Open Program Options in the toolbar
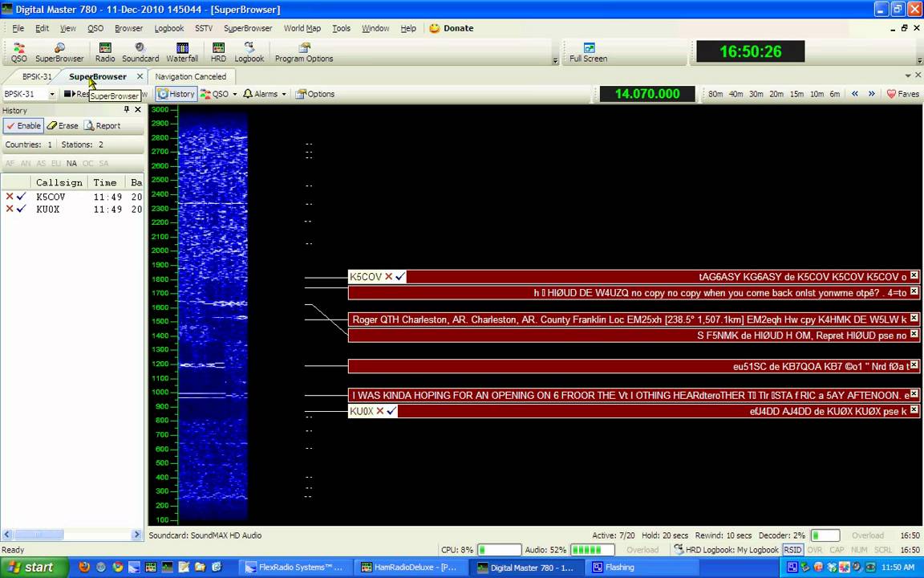Viewport: 924px width, 578px height. point(304,52)
